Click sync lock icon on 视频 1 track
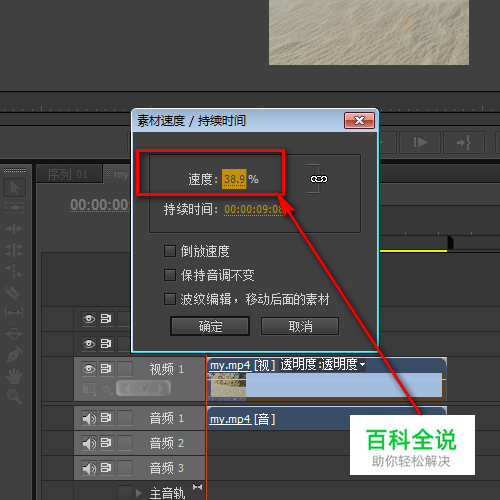 (x=106, y=369)
